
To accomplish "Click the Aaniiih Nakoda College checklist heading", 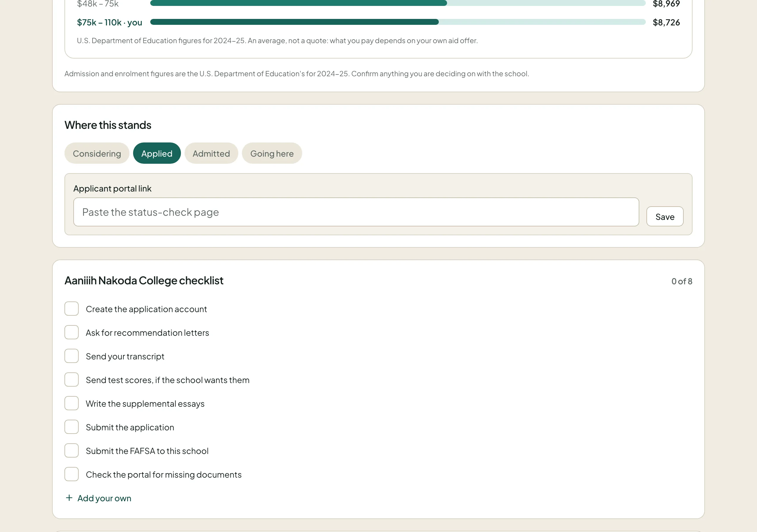I will (144, 280).
